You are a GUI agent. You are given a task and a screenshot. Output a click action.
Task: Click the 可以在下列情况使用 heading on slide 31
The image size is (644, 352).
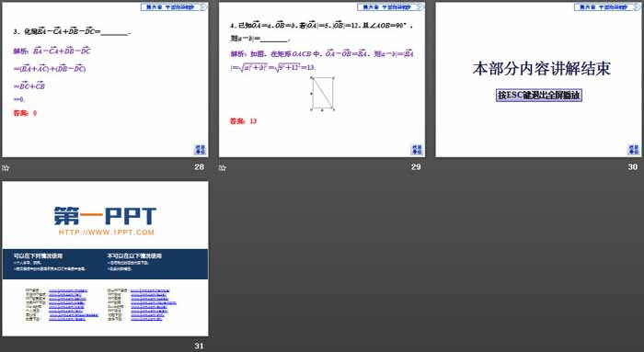[x=38, y=255]
